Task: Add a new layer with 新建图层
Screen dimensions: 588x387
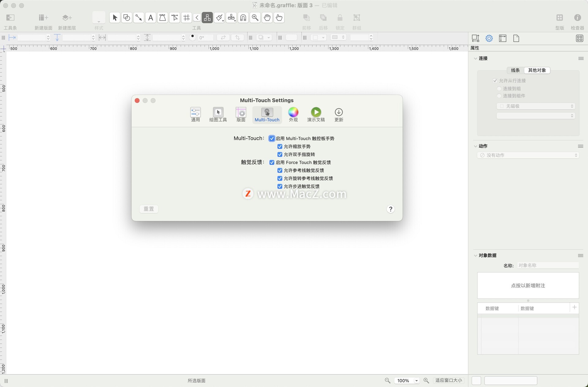Action: pyautogui.click(x=67, y=18)
